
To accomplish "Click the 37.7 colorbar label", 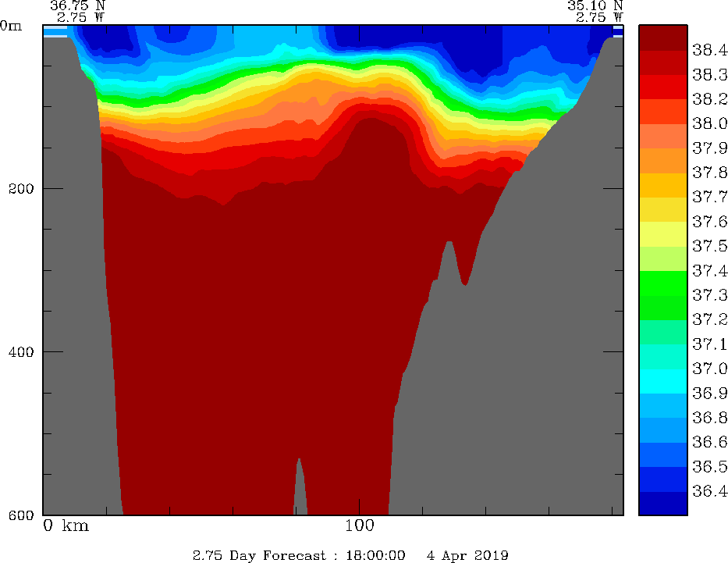I will (710, 197).
